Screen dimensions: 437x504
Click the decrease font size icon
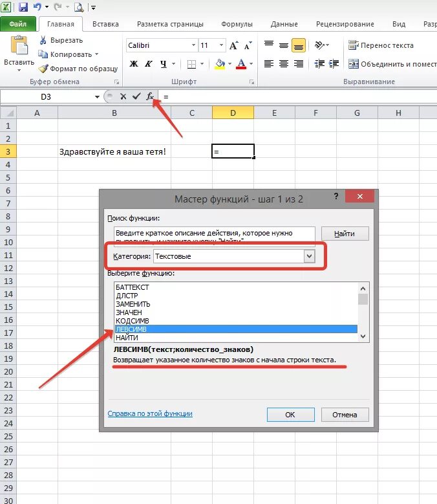click(248, 45)
